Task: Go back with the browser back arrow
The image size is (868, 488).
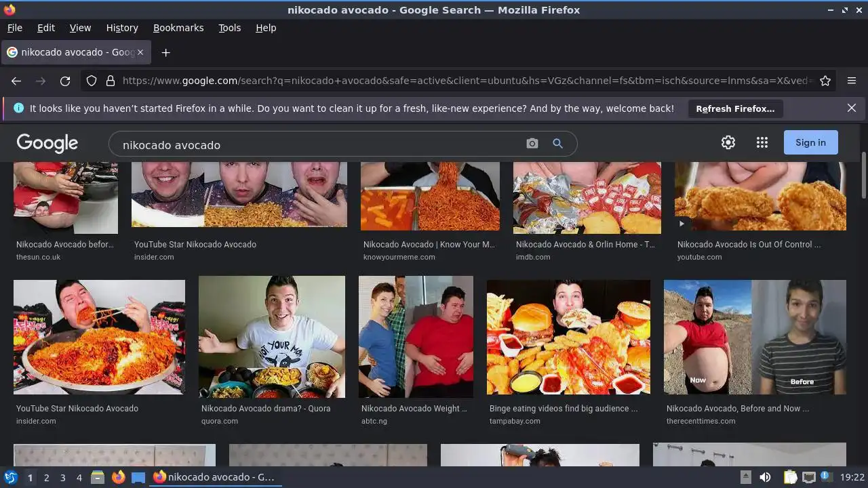Action: [16, 81]
